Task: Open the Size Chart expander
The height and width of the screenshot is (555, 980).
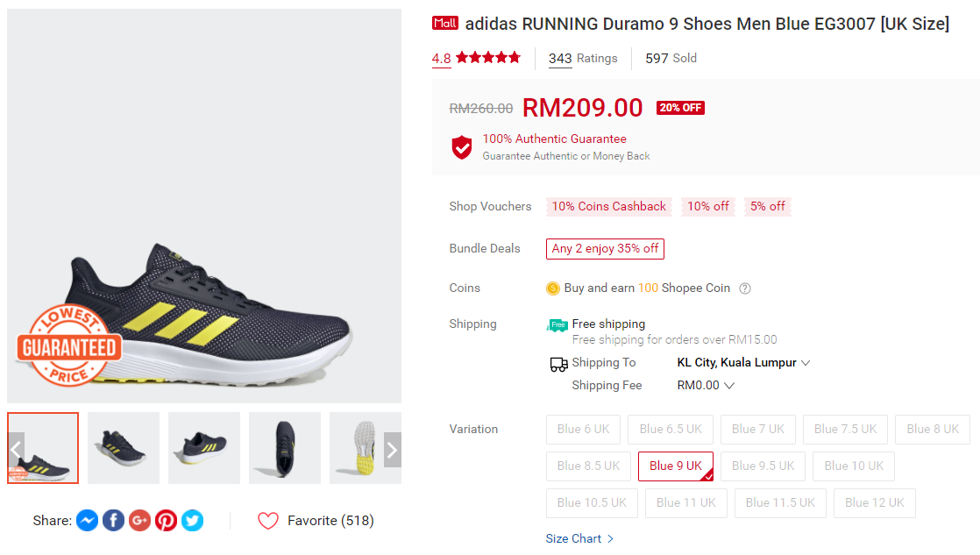Action: (x=579, y=538)
